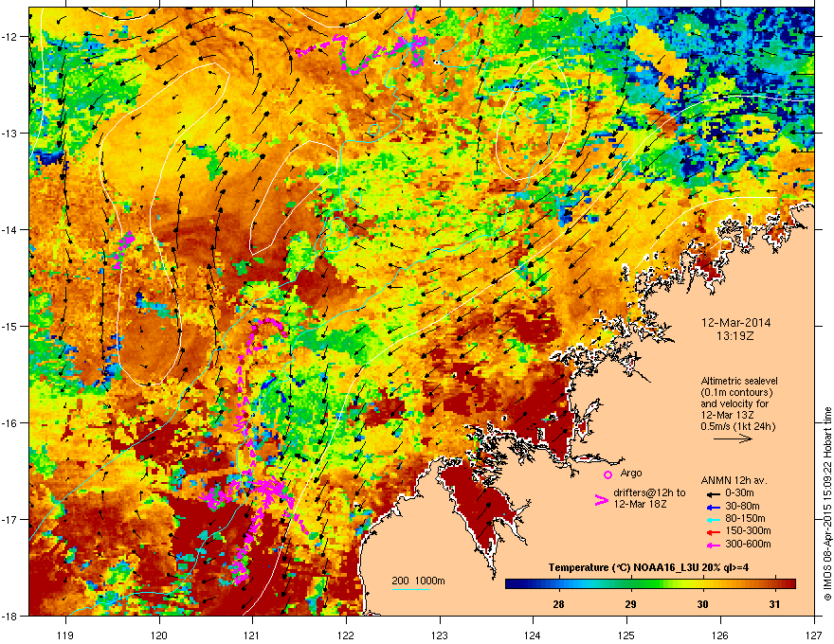Click the latitude axis label -14
The width and height of the screenshot is (834, 644).
coord(10,229)
